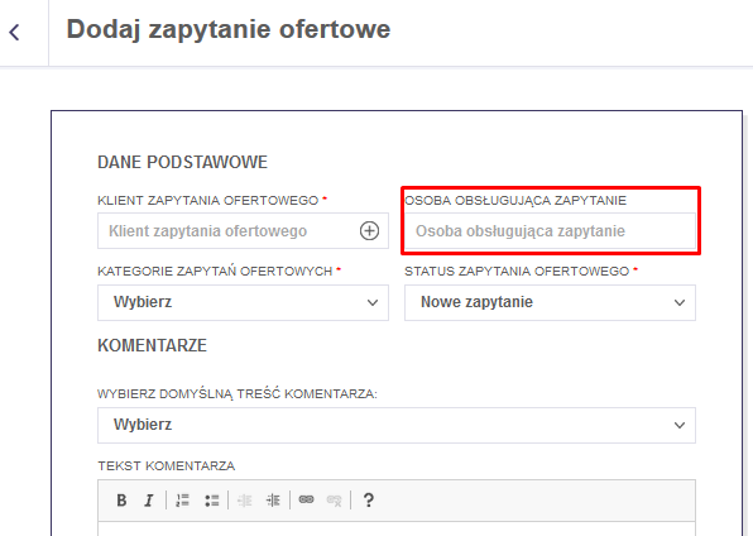Insert a numbered list in editor
Screen dimensions: 753x536
(x=182, y=501)
